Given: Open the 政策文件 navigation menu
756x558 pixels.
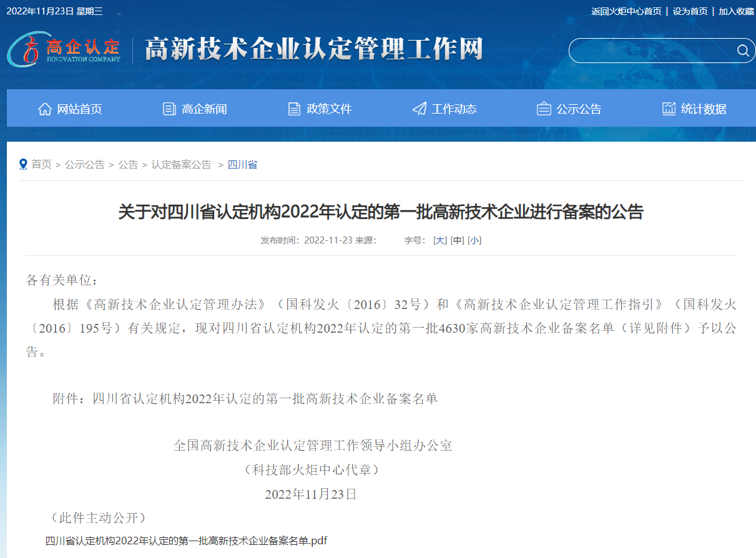Looking at the screenshot, I should 329,109.
